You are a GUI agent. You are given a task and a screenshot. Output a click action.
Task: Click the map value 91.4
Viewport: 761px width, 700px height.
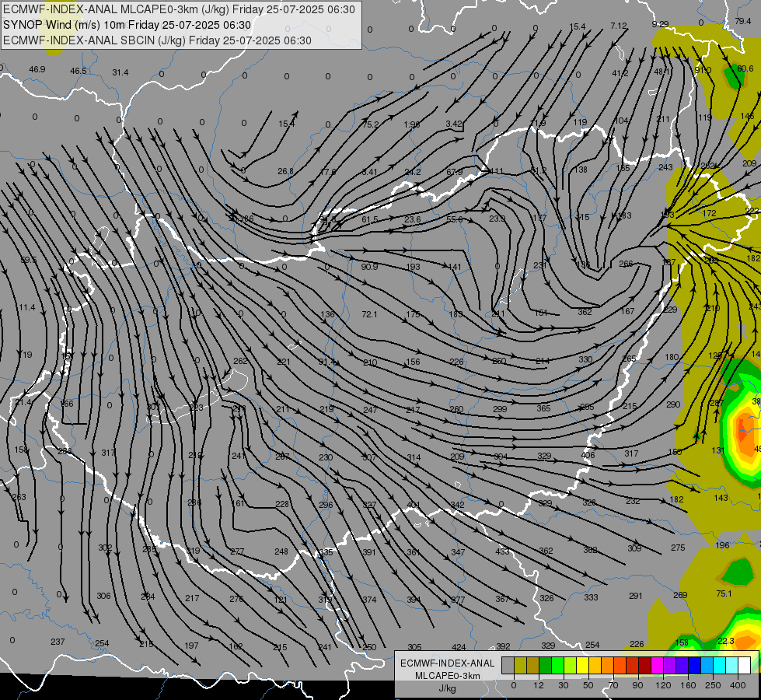(327, 362)
